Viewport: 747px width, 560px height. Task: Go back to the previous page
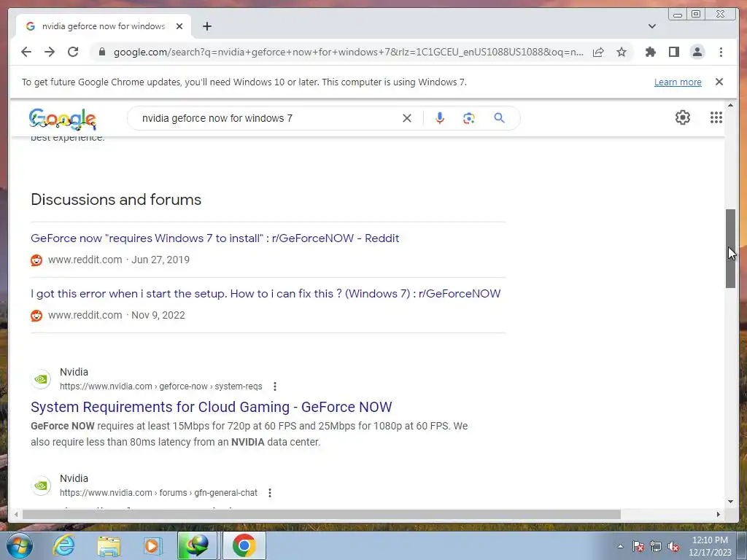(x=26, y=52)
